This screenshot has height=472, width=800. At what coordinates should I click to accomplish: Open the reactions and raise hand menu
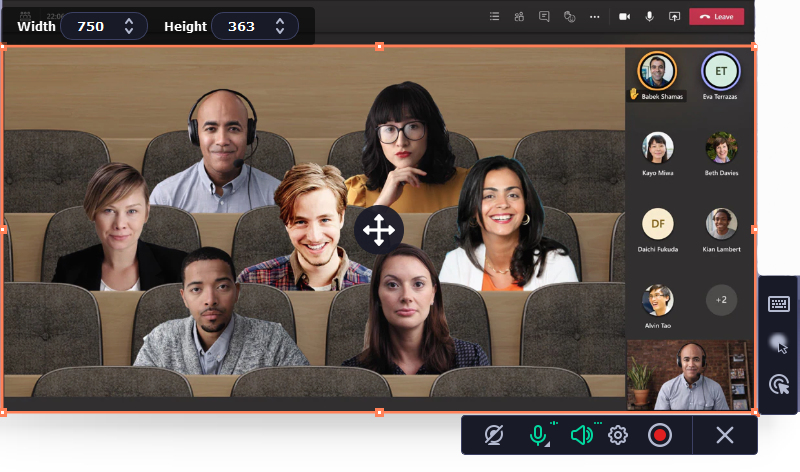point(569,16)
